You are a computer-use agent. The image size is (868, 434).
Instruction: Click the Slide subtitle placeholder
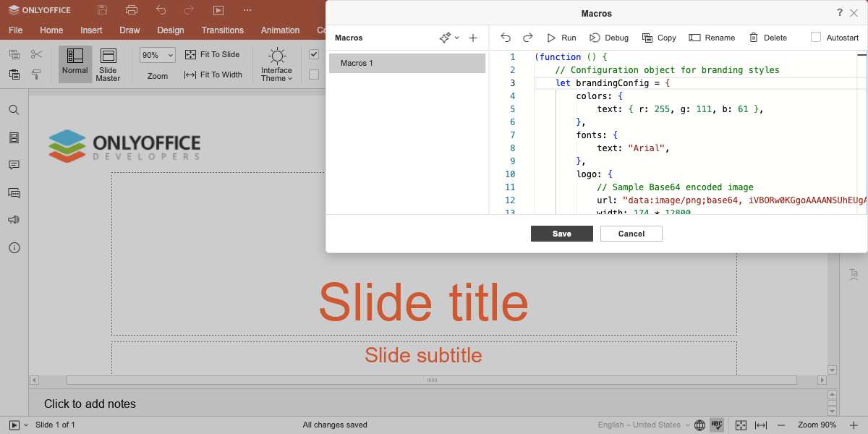424,355
